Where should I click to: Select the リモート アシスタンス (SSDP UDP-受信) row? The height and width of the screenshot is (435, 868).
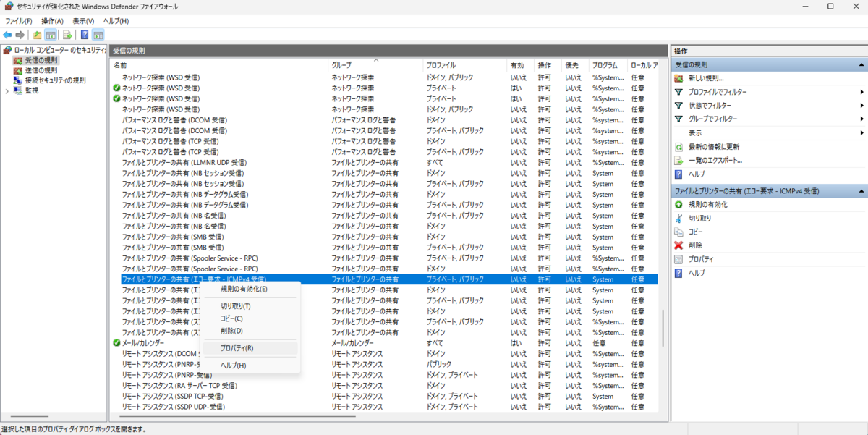pyautogui.click(x=384, y=407)
